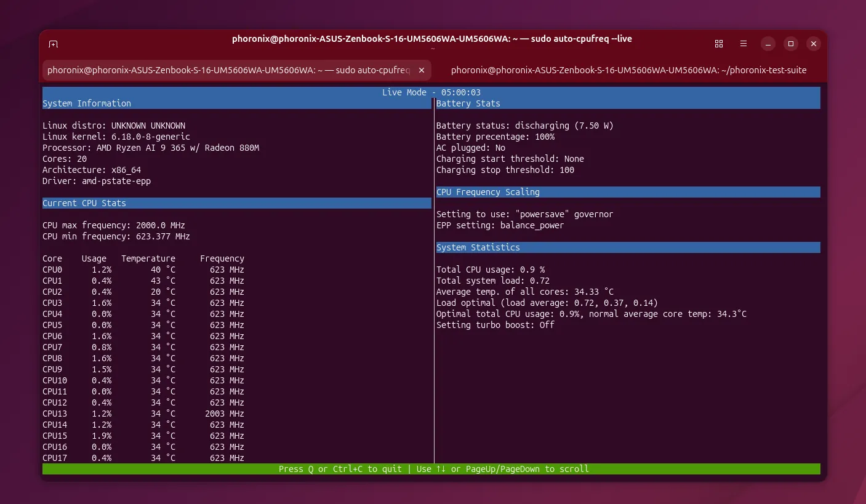The height and width of the screenshot is (504, 866).
Task: Click the green quit instructions footer bar
Action: tap(431, 469)
